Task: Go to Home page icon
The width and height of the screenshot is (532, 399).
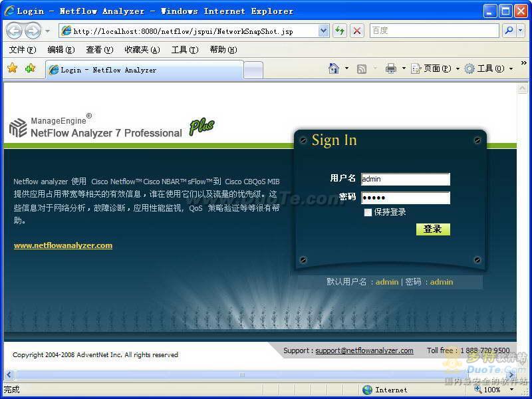Action: coord(334,68)
